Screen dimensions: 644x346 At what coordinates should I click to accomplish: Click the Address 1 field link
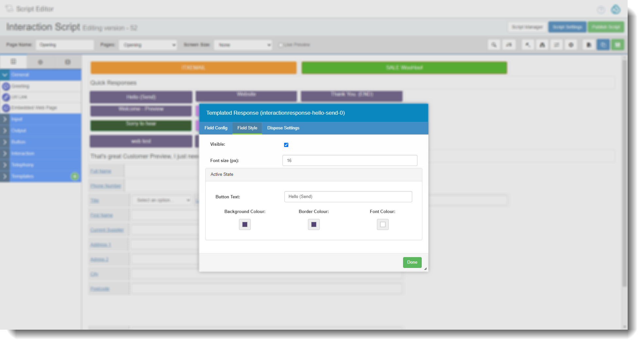(x=101, y=245)
